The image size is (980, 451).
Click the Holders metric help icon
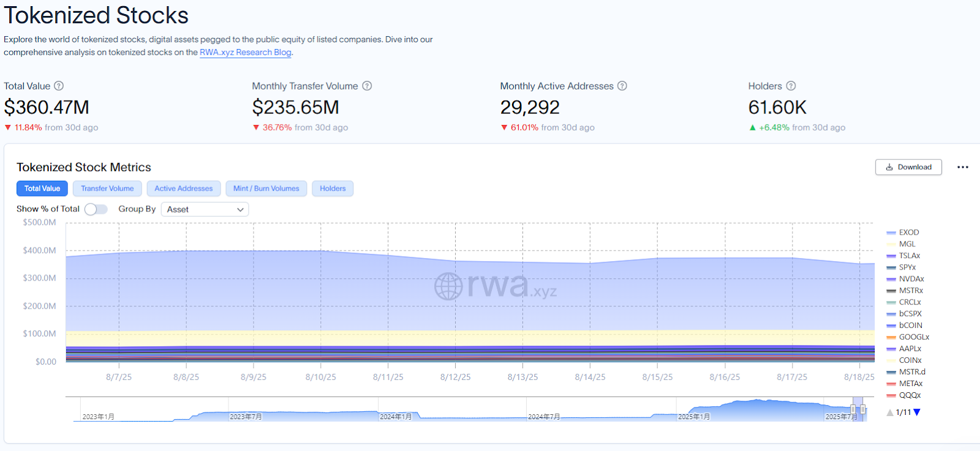(791, 86)
